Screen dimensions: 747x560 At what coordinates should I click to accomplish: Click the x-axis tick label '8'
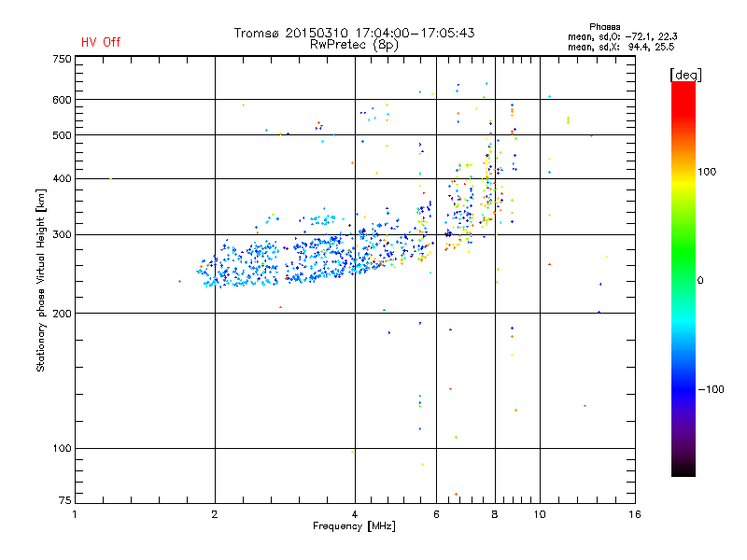click(x=495, y=514)
